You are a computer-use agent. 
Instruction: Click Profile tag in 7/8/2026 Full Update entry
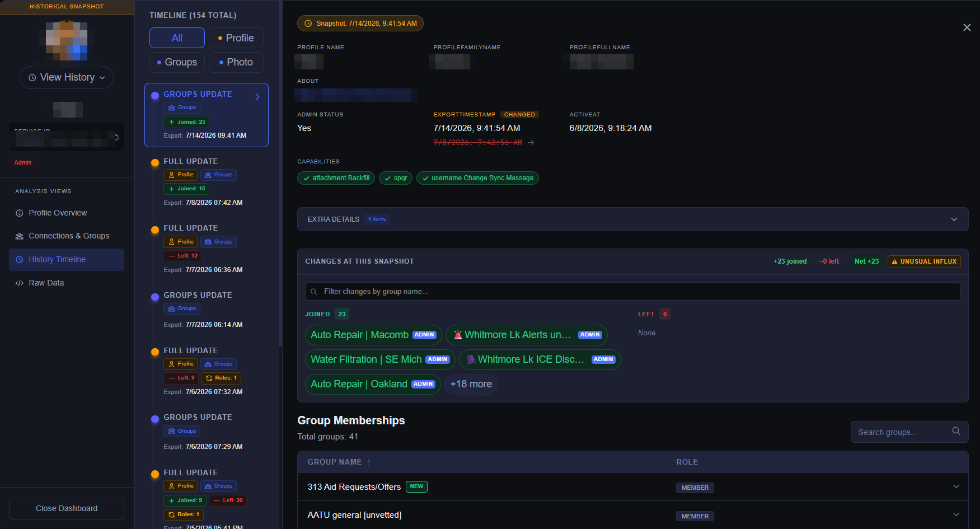[x=181, y=175]
